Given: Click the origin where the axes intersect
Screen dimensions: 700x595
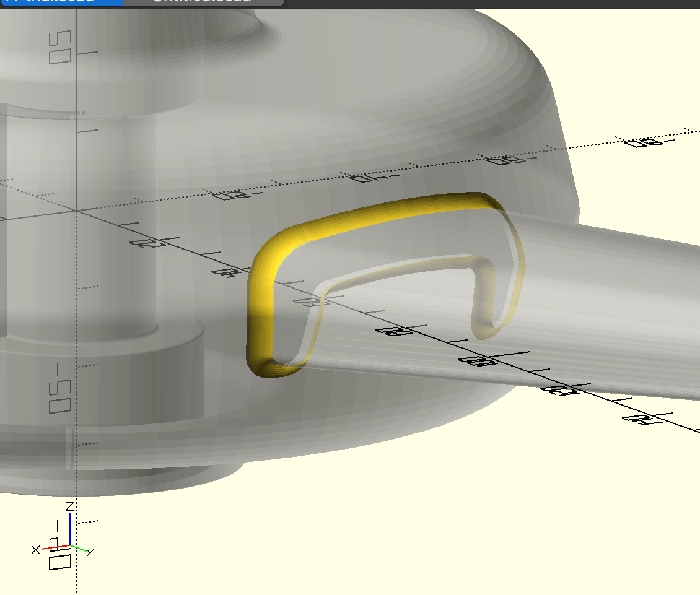Looking at the screenshot, I should click(x=76, y=211).
